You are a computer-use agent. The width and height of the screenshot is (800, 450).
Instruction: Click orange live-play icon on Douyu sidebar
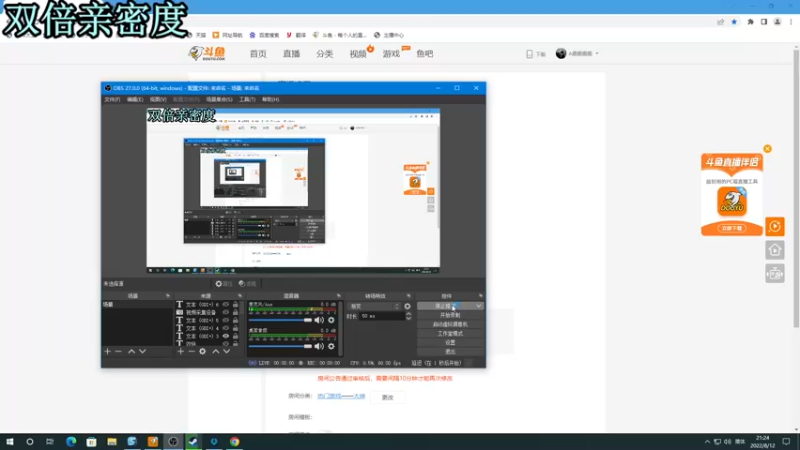774,227
